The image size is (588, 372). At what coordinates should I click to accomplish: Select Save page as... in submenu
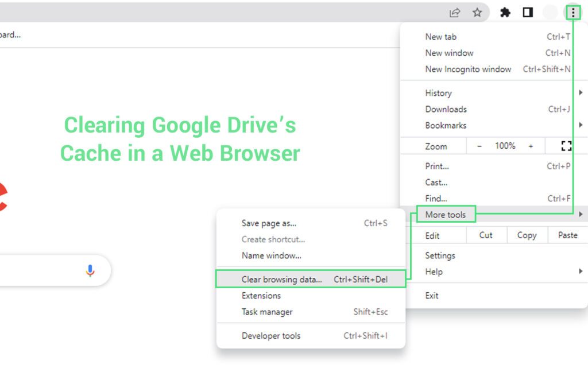click(x=311, y=223)
